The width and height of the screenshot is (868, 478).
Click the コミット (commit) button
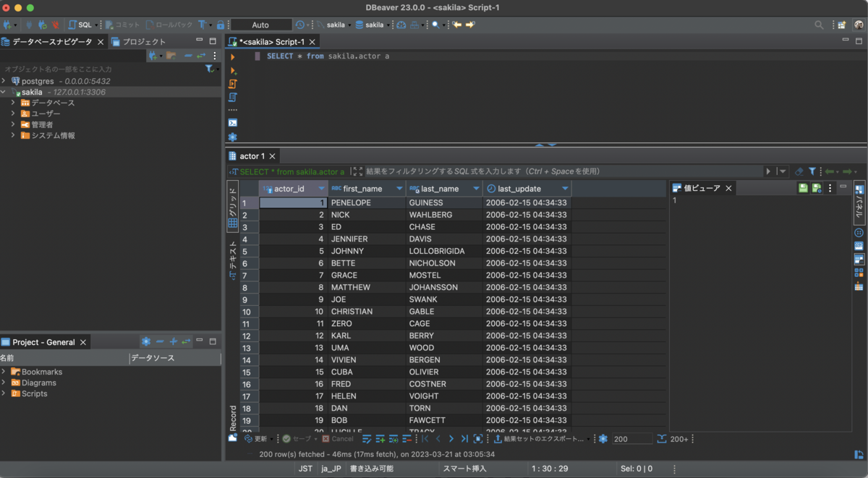tap(122, 25)
